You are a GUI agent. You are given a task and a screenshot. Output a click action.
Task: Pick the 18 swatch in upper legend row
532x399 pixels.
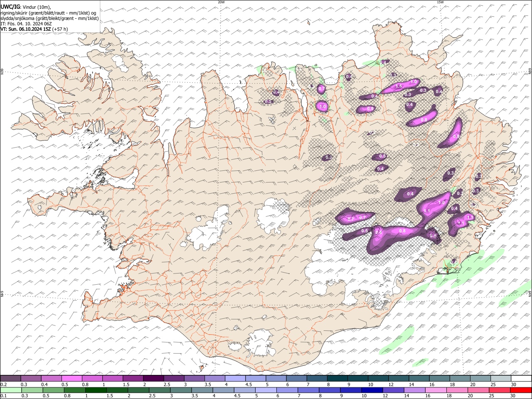click(x=460, y=379)
